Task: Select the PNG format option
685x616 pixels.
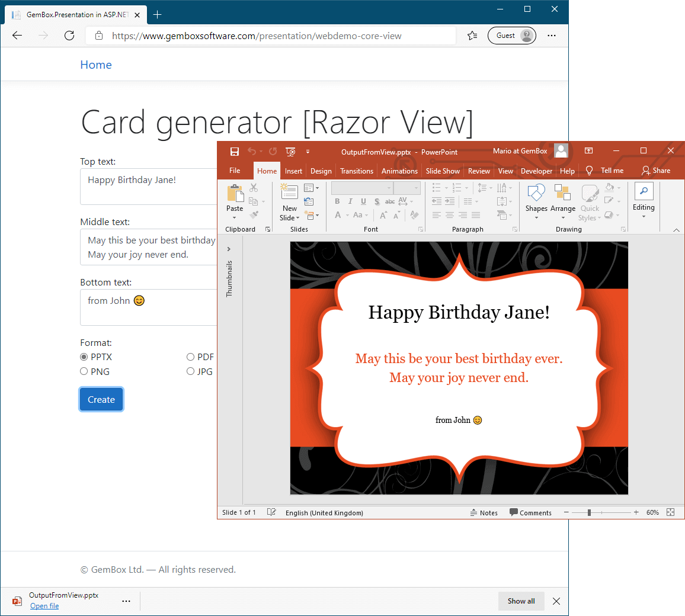Action: pos(84,371)
